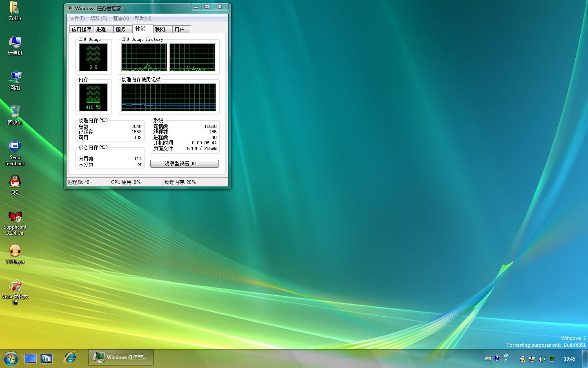Select the 网络 desktop icon
Viewport: 588px width, 368px height.
tap(15, 81)
